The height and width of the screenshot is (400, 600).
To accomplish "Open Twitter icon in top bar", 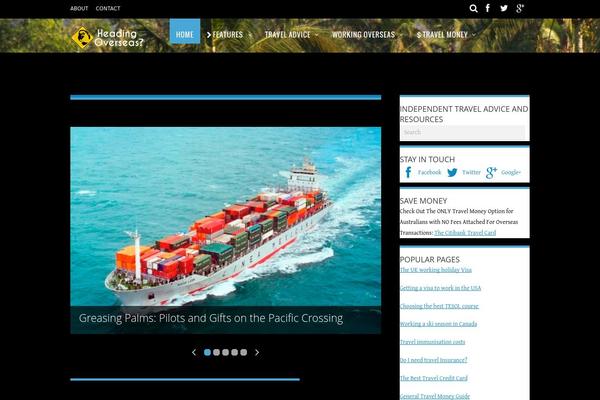I will pos(504,8).
